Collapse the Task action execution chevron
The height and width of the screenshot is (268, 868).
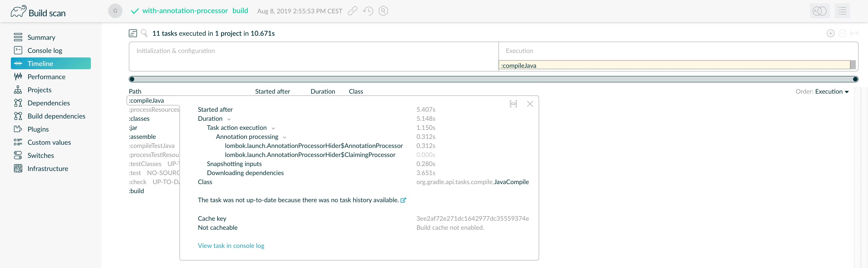[x=273, y=128]
